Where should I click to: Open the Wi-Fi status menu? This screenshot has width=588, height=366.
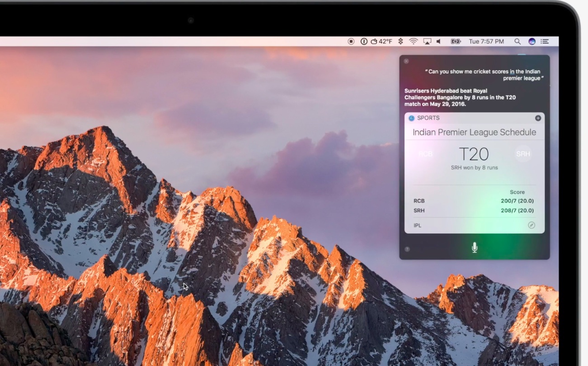(x=414, y=41)
